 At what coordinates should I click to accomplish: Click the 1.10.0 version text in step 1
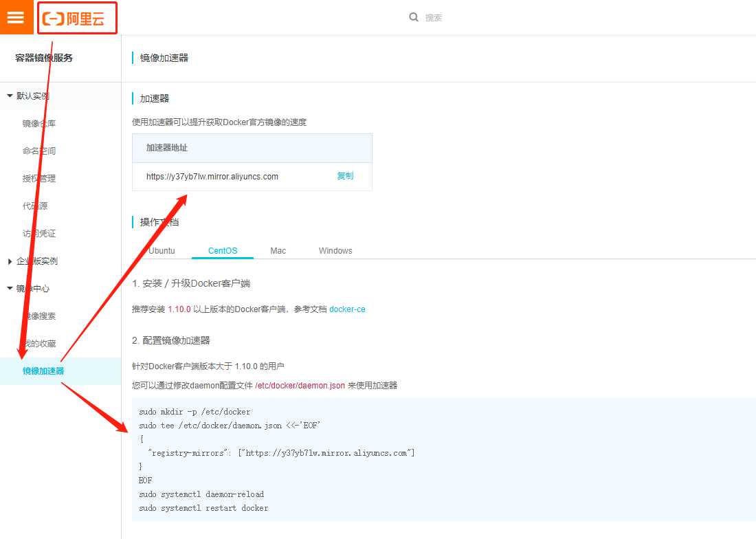[179, 309]
